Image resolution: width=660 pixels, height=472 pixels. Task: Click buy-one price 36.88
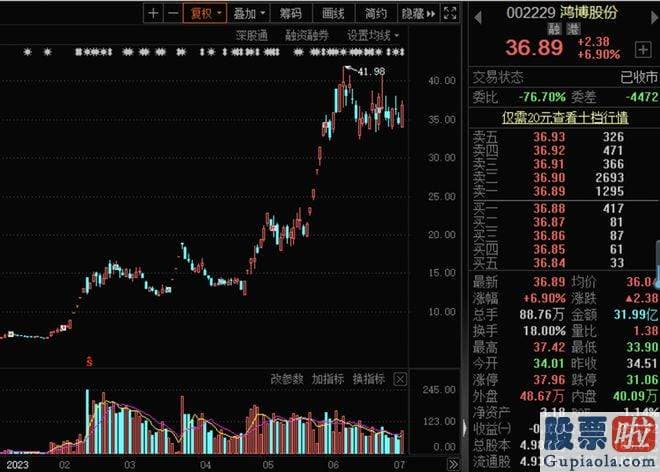549,208
